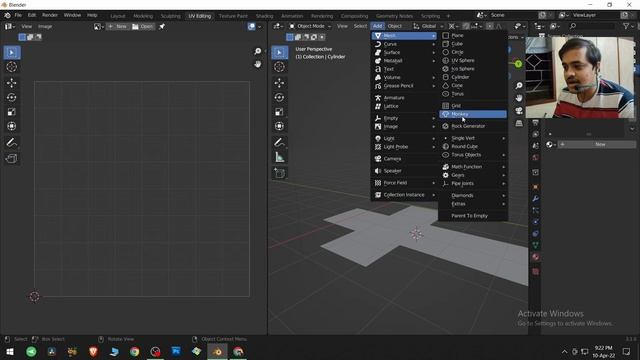The image size is (640, 360).
Task: Enable third selection mode in UV editor
Action: [38, 37]
